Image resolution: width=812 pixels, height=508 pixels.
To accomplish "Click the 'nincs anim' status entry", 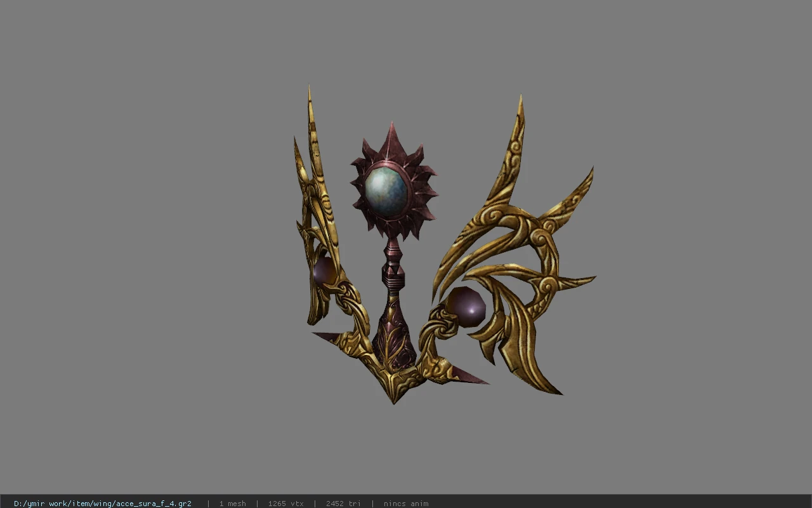I will point(406,504).
